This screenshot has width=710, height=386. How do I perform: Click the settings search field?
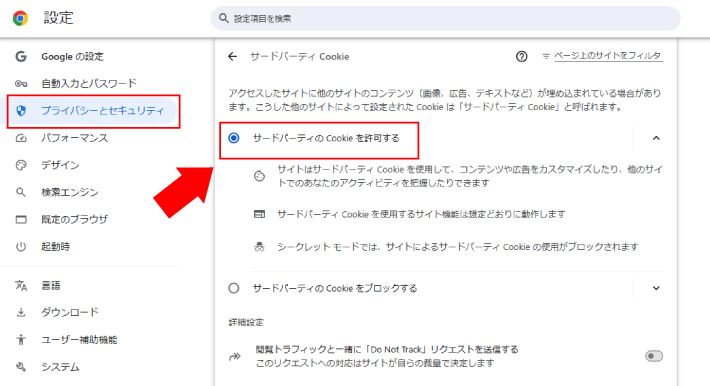click(x=446, y=18)
